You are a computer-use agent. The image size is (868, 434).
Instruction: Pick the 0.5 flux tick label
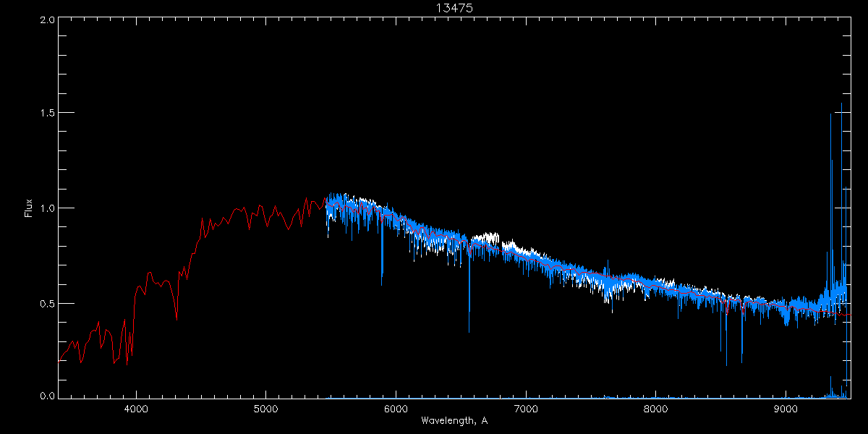pyautogui.click(x=47, y=303)
